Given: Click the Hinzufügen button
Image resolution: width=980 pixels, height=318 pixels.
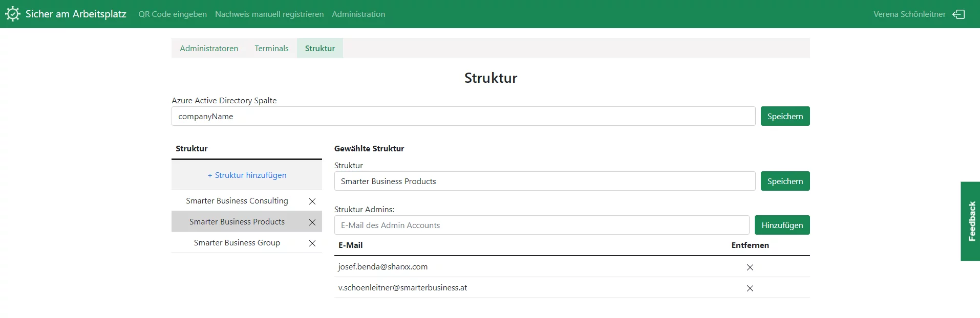Looking at the screenshot, I should (782, 225).
